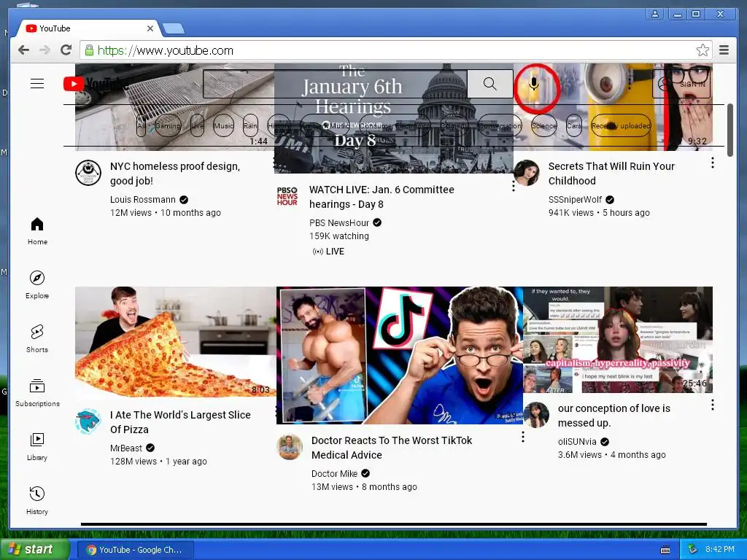Viewport: 747px width, 560px height.
Task: Open options for Doctor Reacts video
Action: tap(522, 437)
